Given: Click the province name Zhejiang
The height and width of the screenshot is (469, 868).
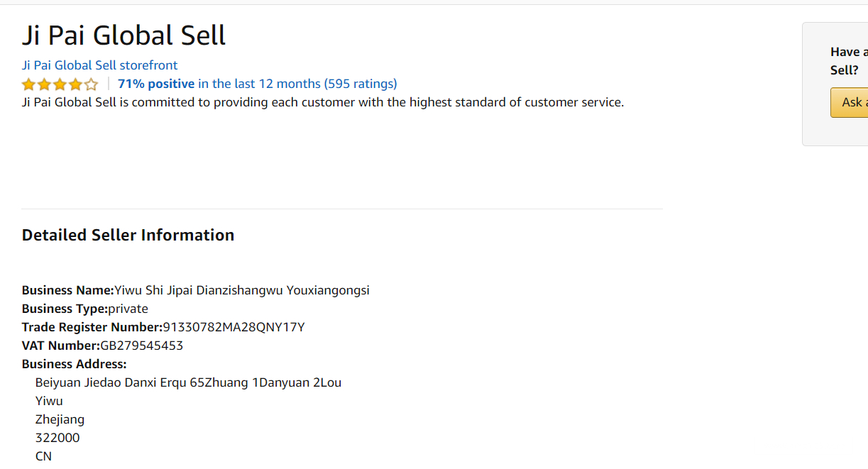Looking at the screenshot, I should (60, 419).
